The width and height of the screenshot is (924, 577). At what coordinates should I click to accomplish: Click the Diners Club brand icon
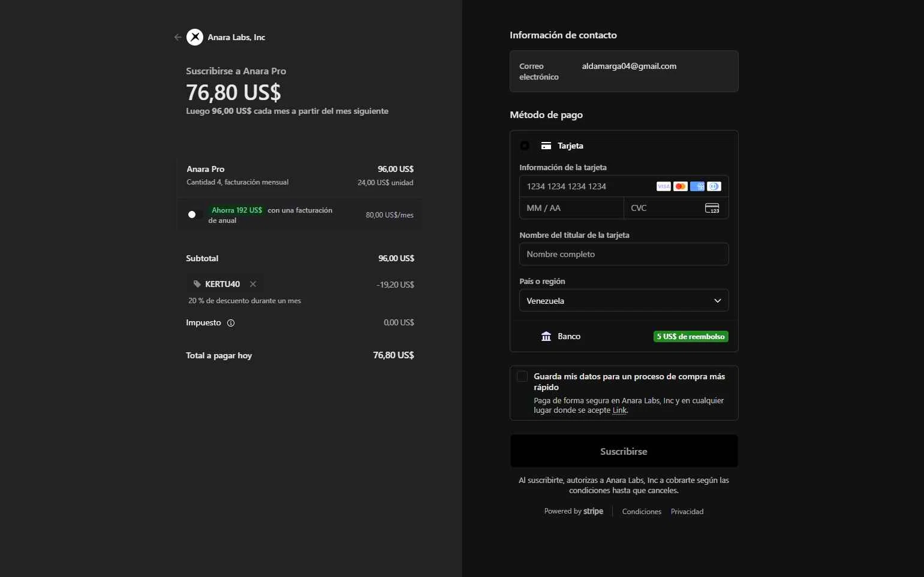714,186
